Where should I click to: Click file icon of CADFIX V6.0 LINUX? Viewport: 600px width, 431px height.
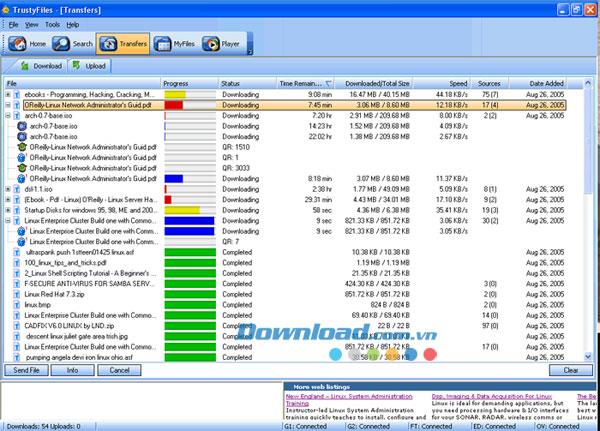(17, 326)
